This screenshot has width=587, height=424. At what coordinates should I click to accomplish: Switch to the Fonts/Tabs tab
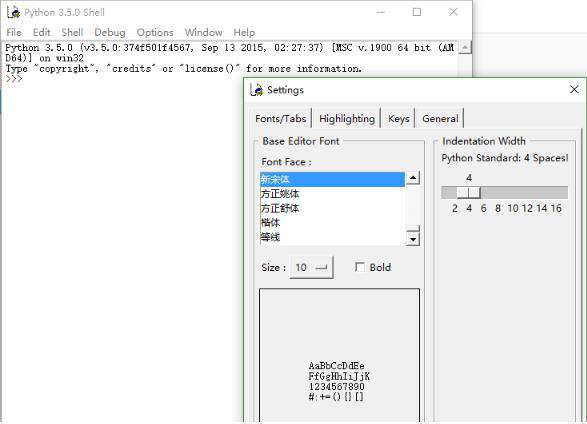(x=281, y=119)
